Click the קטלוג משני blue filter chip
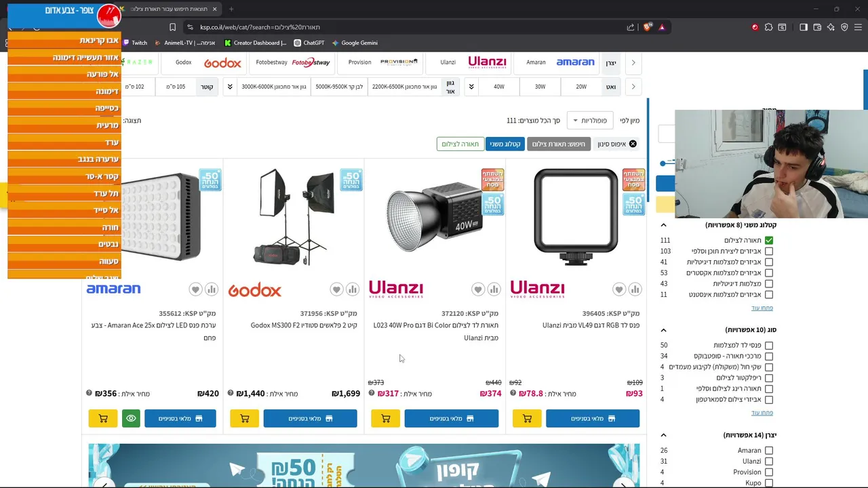868x488 pixels. 505,144
